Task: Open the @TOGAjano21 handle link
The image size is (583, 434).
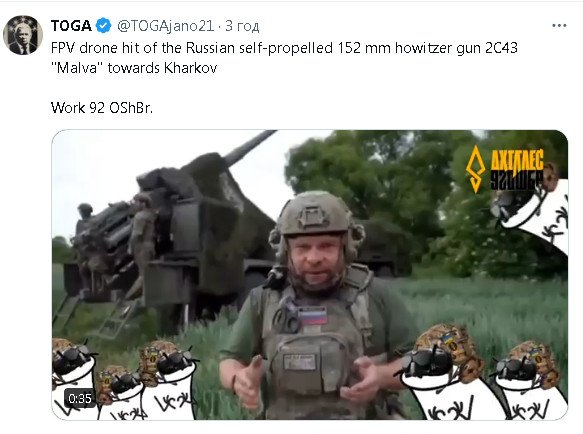Action: pyautogui.click(x=166, y=26)
